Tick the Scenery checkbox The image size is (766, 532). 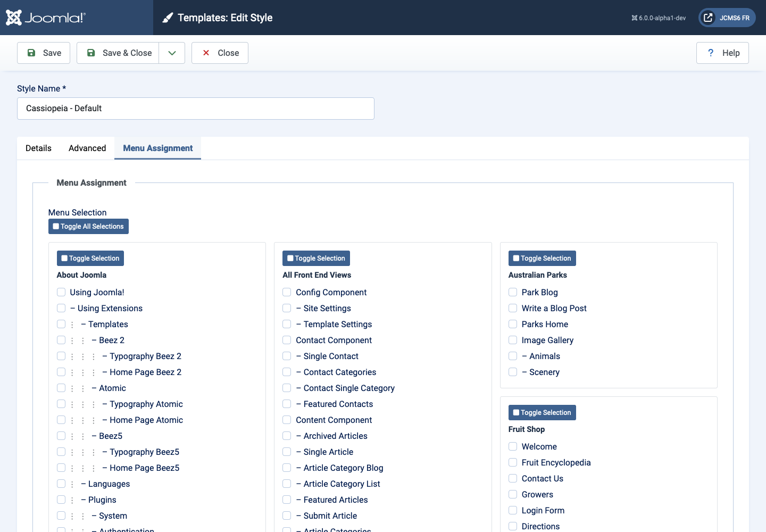click(x=513, y=372)
